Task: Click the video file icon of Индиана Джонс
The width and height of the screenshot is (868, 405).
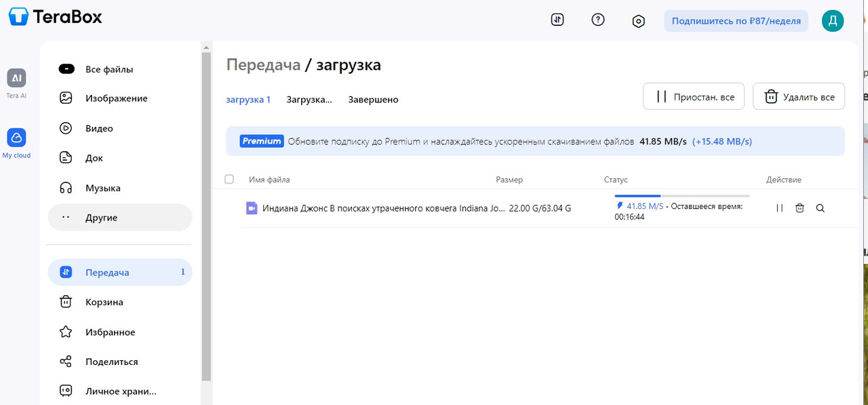Action: coord(252,208)
